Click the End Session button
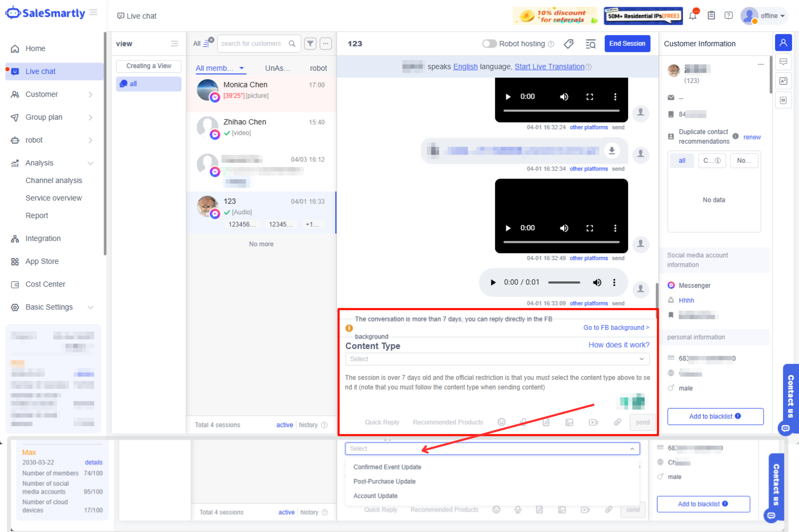 [627, 43]
